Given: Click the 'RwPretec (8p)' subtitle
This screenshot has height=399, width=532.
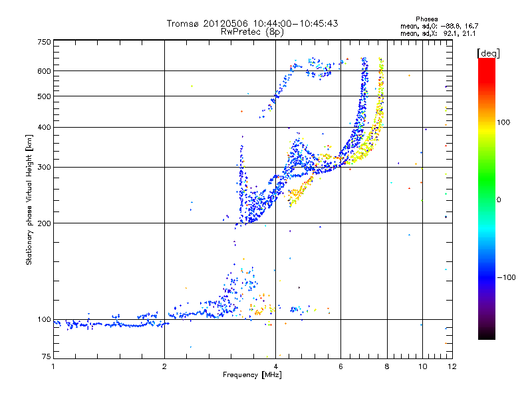Looking at the screenshot, I should click(252, 32).
